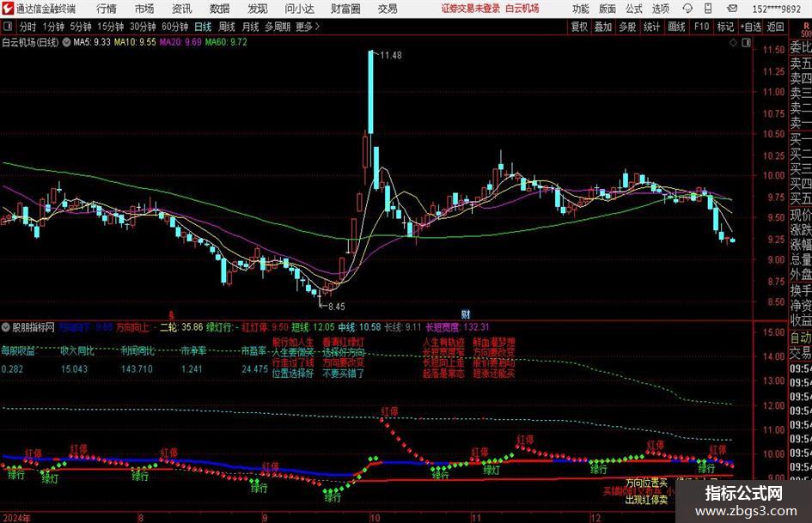Open the 功能 menu

pyautogui.click(x=581, y=9)
